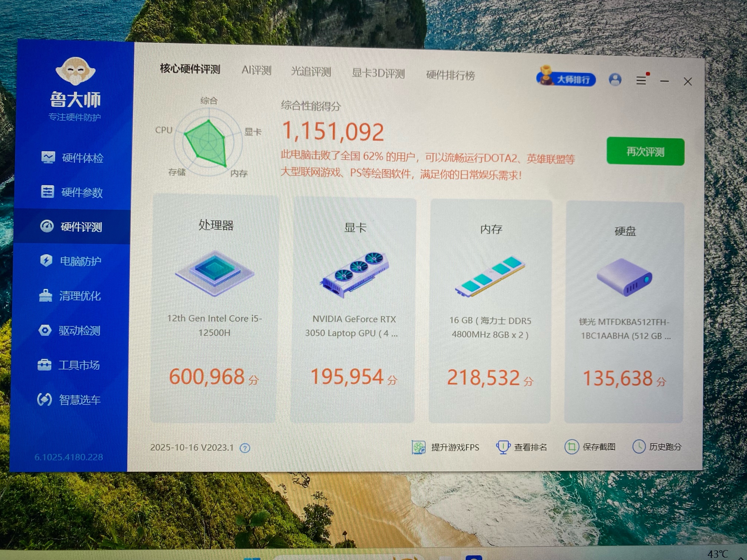This screenshot has height=560, width=747.
Task: Click the 大师排行 master ranking badge
Action: (566, 79)
